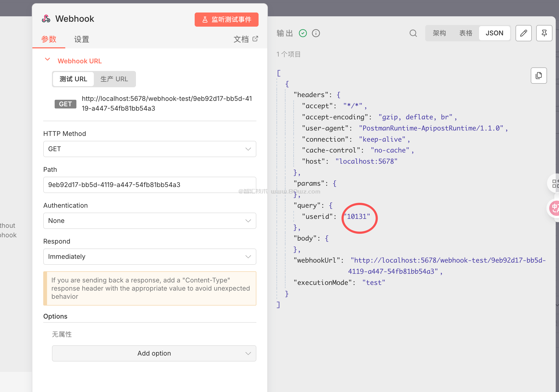This screenshot has width=559, height=392.
Task: Switch to 测试 URL toggle option
Action: pos(73,79)
